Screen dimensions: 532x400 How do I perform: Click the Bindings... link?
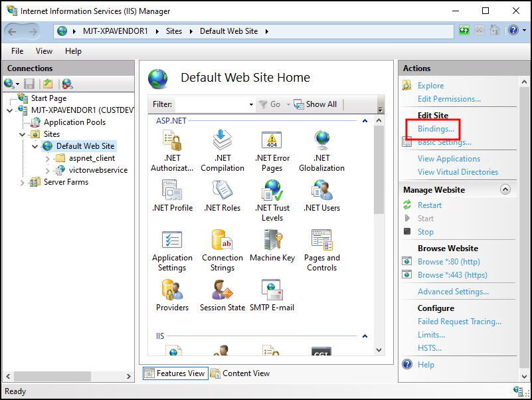[436, 129]
